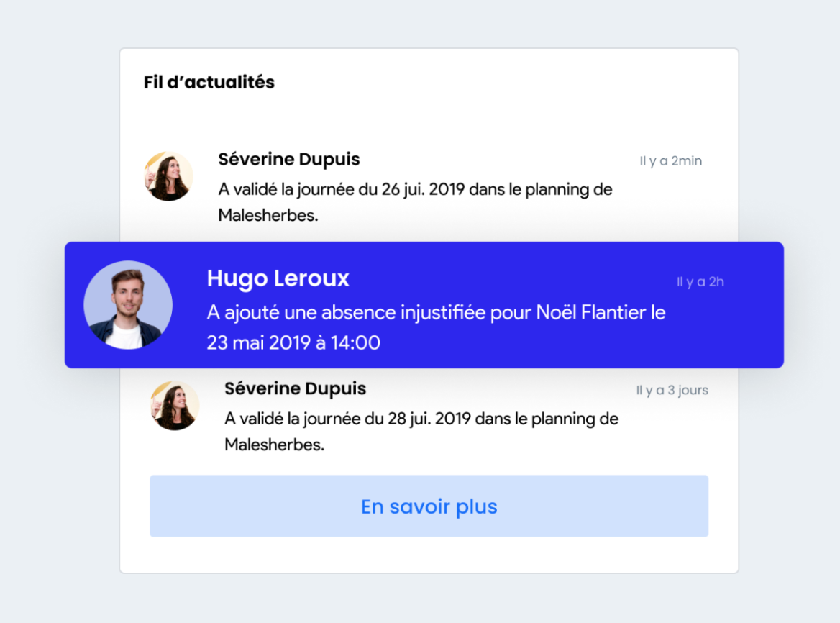Click Hugo Leroux's profile photo

coord(128,305)
